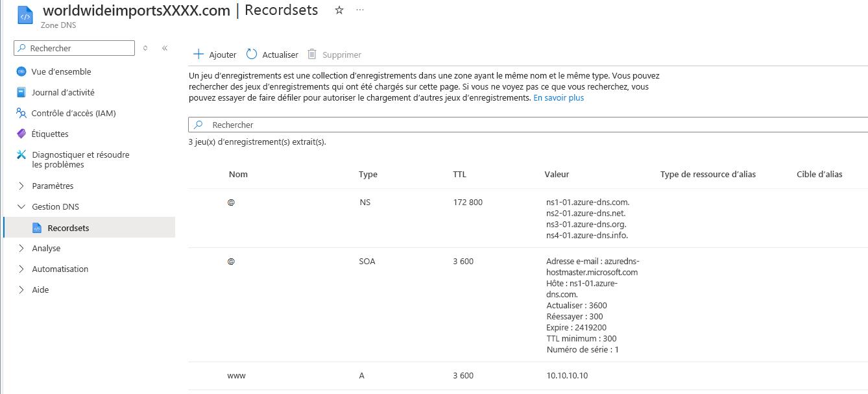Click the Journal d'activité icon

click(21, 92)
